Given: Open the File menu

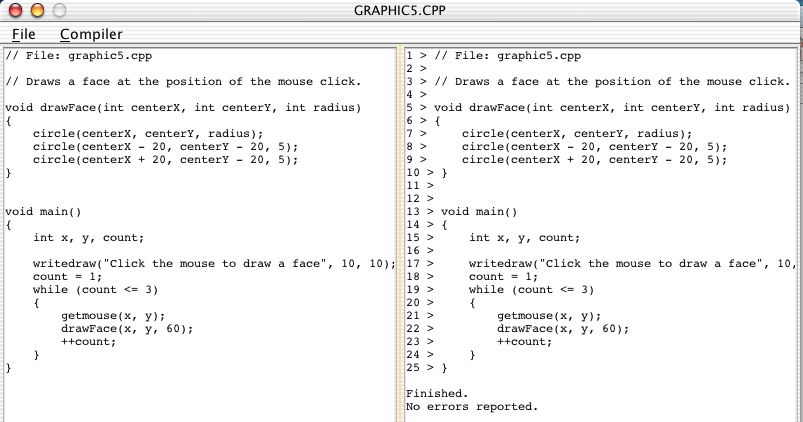Looking at the screenshot, I should coord(23,34).
